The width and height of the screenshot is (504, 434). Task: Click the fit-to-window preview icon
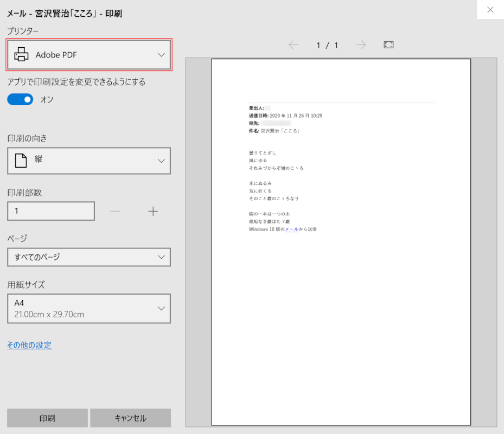(x=388, y=45)
